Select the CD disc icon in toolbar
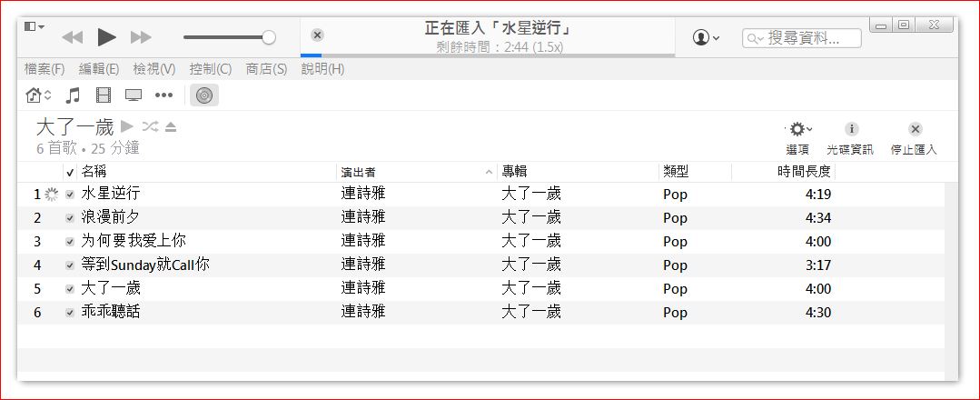Screen dimensions: 980x400 [204, 95]
